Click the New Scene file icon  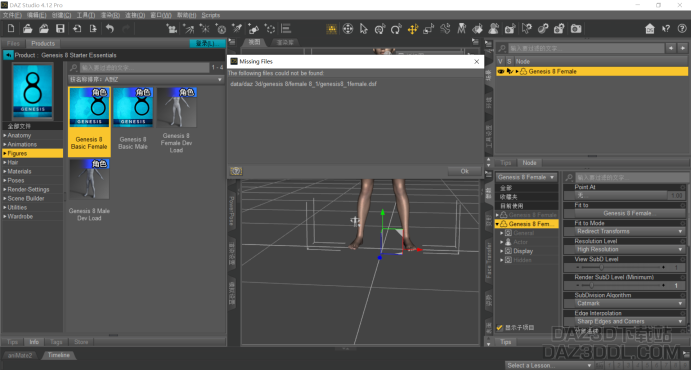pos(11,29)
